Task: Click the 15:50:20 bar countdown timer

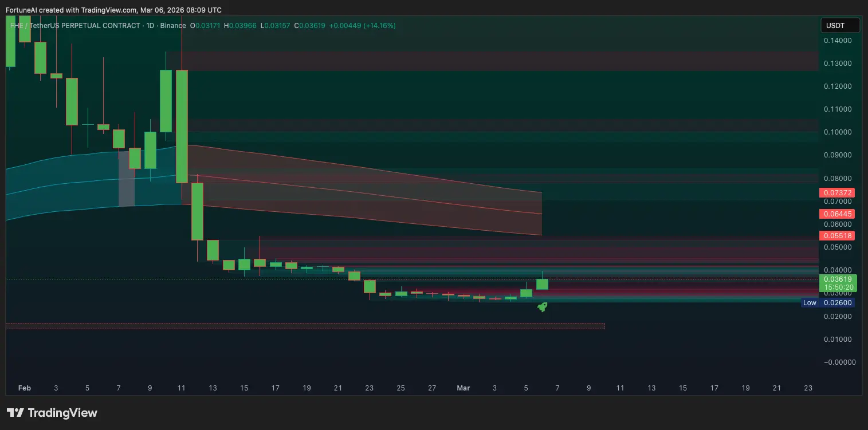Action: point(839,287)
